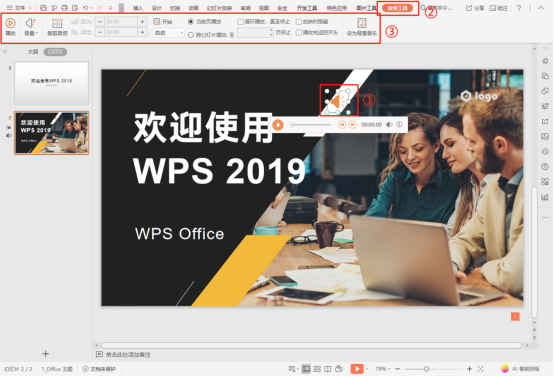Open the File menu dropdown
The width and height of the screenshot is (554, 377).
20,8
